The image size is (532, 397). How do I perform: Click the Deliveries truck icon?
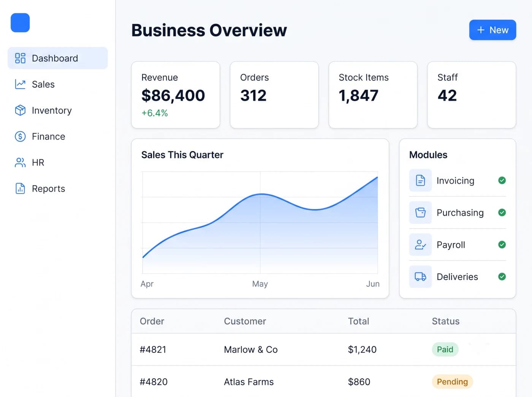(x=420, y=277)
